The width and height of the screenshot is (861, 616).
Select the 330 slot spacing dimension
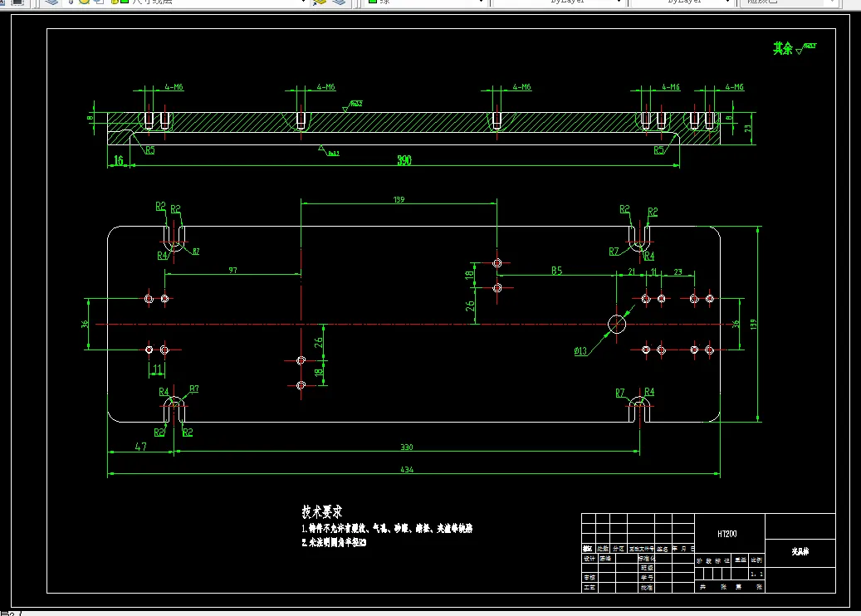[x=406, y=447]
